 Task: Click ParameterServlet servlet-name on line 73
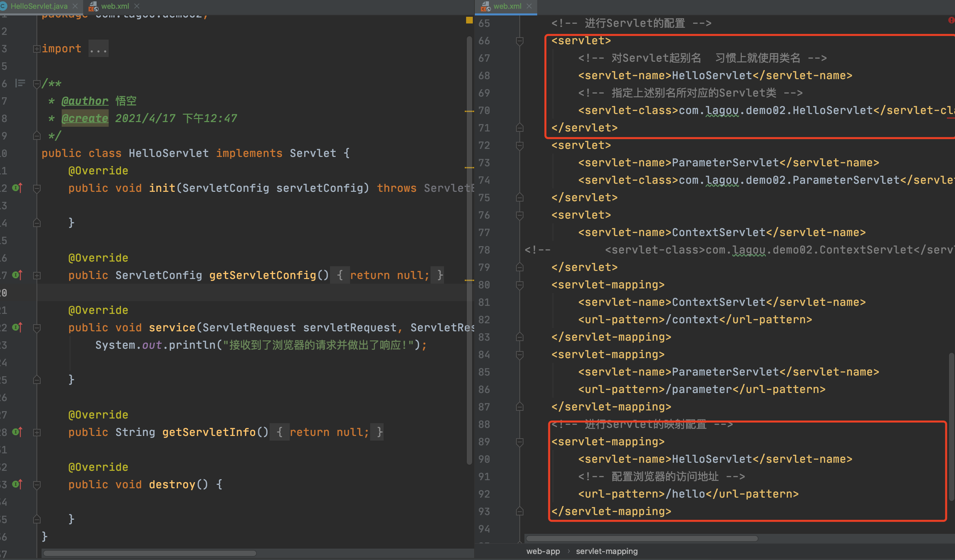coord(725,163)
